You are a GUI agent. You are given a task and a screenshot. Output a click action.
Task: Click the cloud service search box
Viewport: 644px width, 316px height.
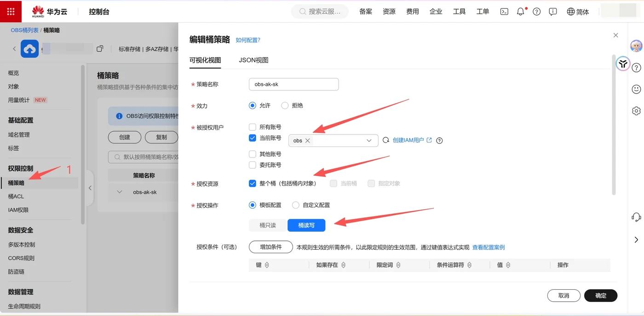(x=320, y=12)
